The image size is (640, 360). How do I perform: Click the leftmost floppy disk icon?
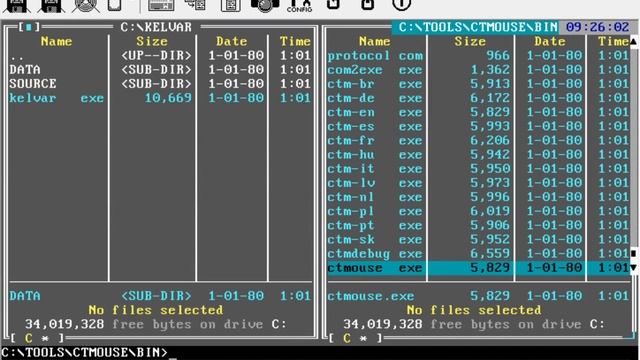[16, 6]
